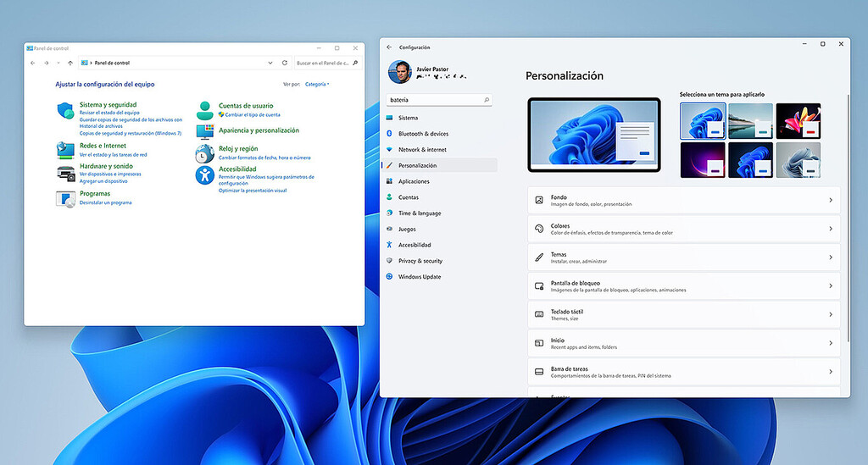Viewport: 868px width, 465px height.
Task: Open Juegos in Settings sidebar
Action: [440, 229]
